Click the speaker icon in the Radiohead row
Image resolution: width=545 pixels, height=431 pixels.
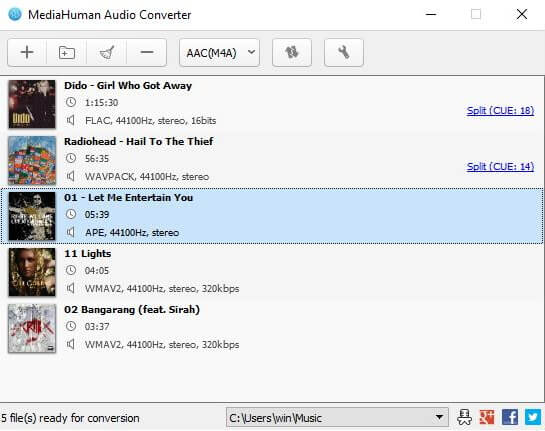point(71,176)
